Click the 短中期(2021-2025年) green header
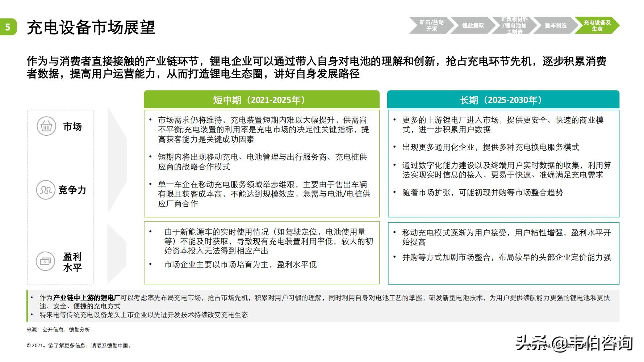 pyautogui.click(x=262, y=100)
